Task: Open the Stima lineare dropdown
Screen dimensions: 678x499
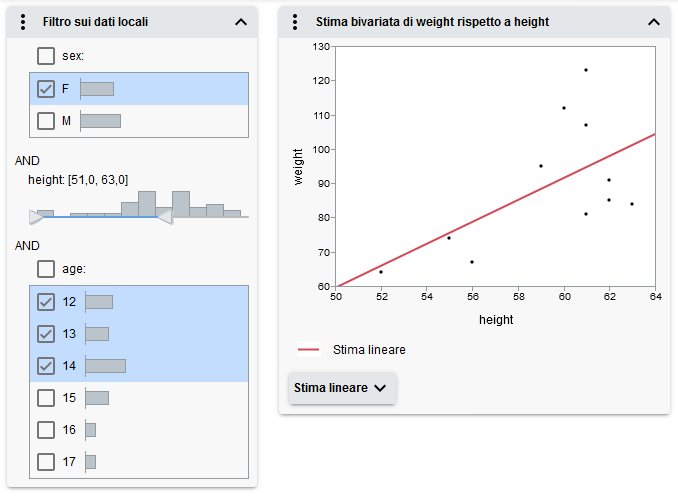Action: click(342, 388)
